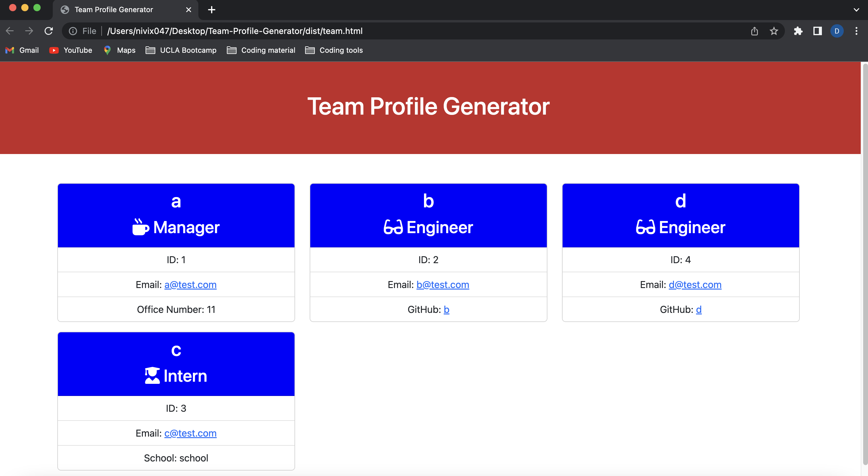Click the graduation cap Intern icon
868x476 pixels.
(152, 375)
